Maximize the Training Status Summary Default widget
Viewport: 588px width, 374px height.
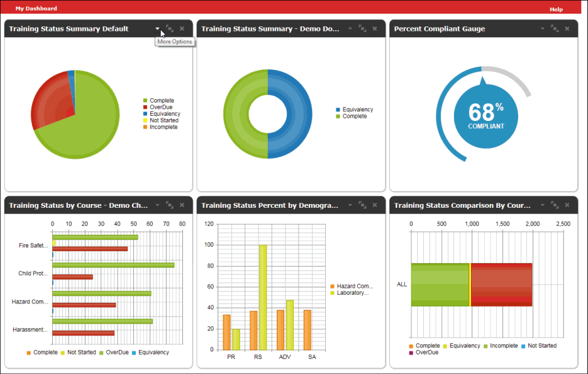[170, 29]
